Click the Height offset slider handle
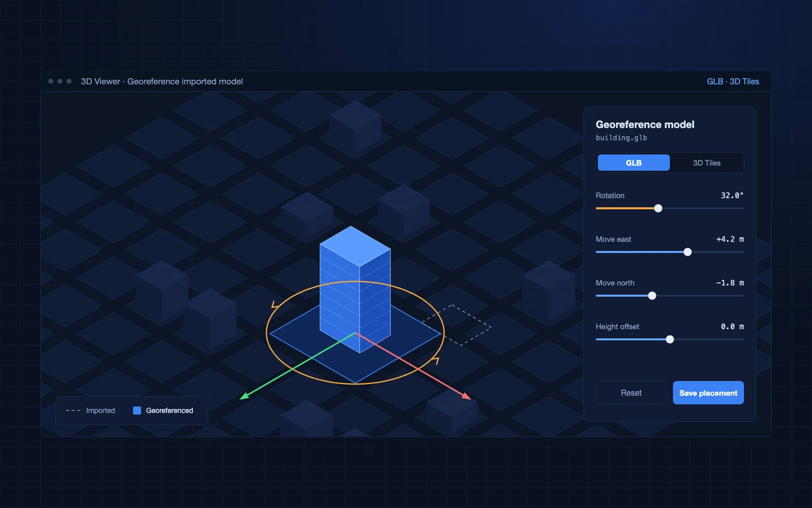Viewport: 812px width, 508px height. tap(670, 339)
